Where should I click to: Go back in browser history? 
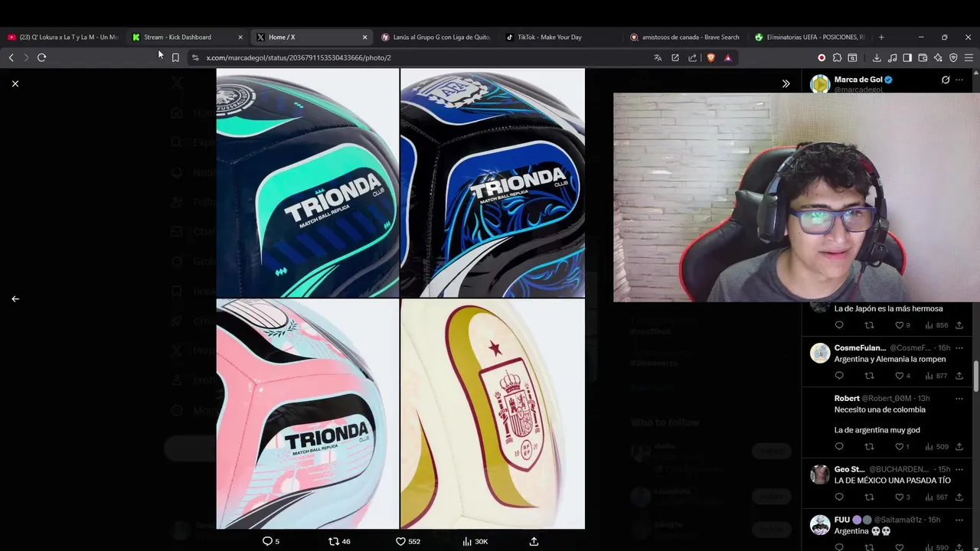pyautogui.click(x=11, y=57)
